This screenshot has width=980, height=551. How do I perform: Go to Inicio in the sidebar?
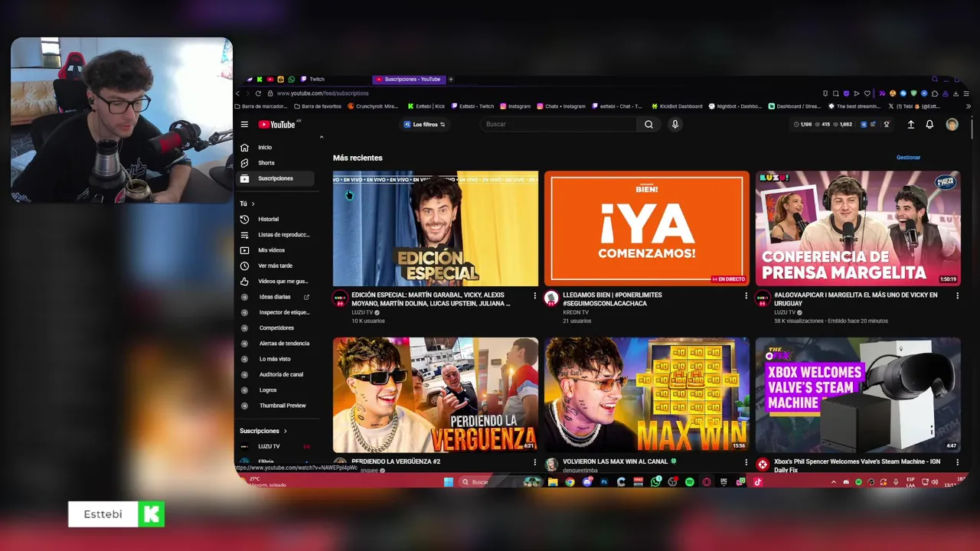pos(276,147)
